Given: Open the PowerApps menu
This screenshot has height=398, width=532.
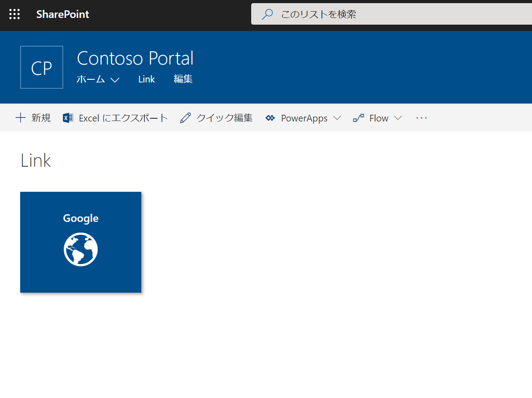Looking at the screenshot, I should 304,118.
